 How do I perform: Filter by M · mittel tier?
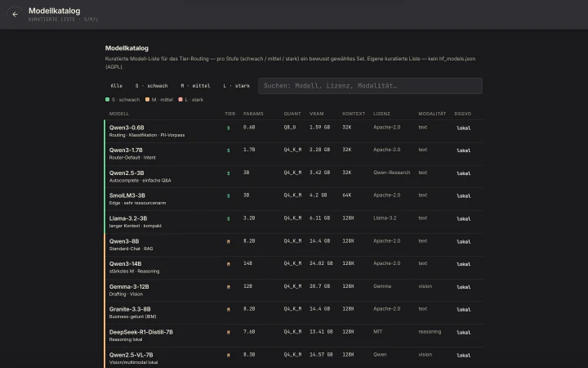(x=195, y=86)
